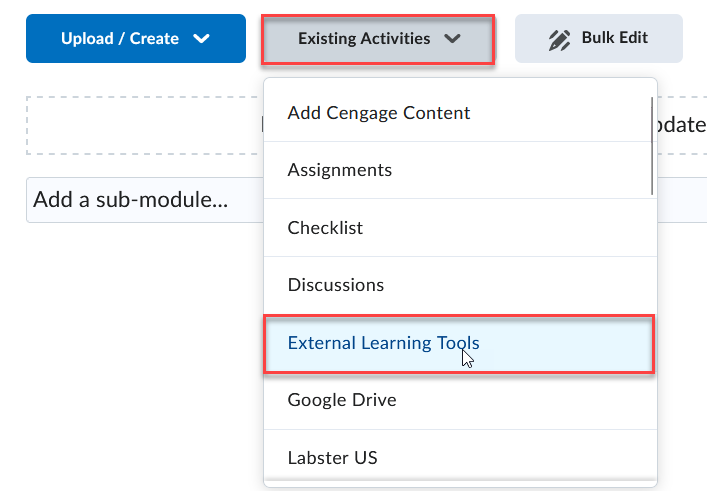This screenshot has height=491, width=707.
Task: Pick Checklist from Existing Activities menu
Action: pos(325,228)
